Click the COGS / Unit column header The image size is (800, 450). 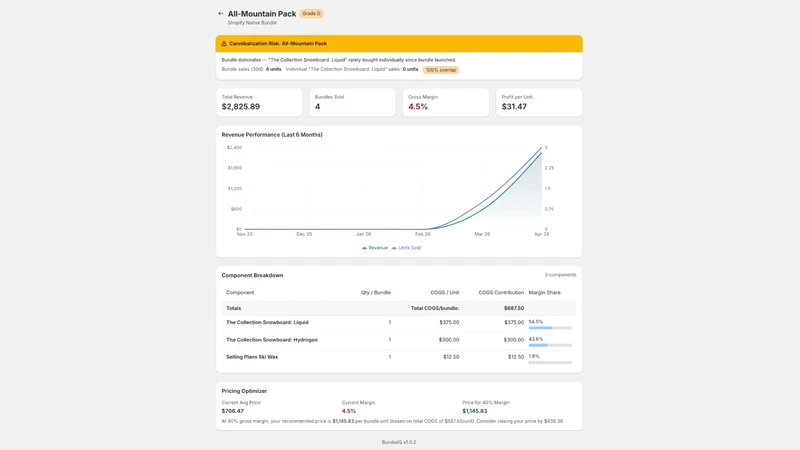tap(444, 293)
